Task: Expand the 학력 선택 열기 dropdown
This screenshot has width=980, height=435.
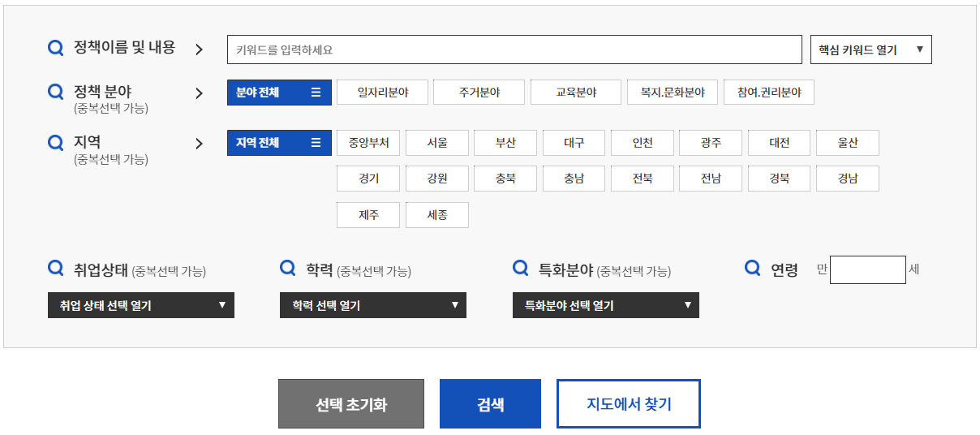Action: click(x=373, y=305)
